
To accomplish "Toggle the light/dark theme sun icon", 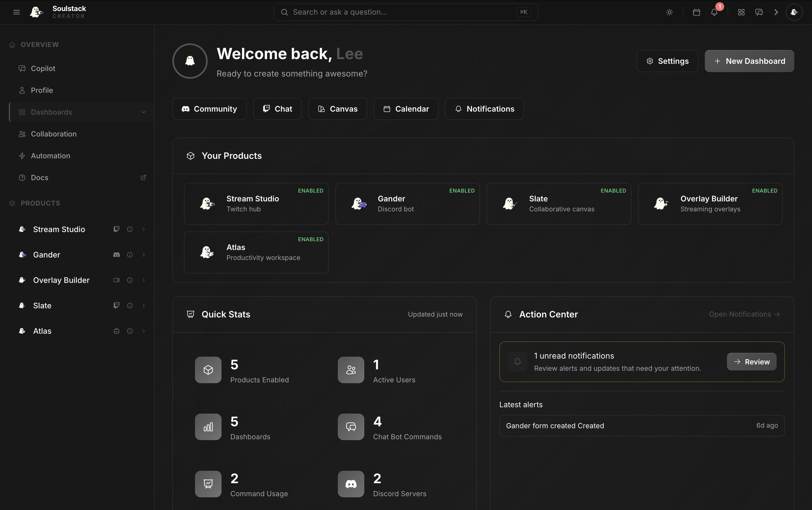I will coord(669,12).
